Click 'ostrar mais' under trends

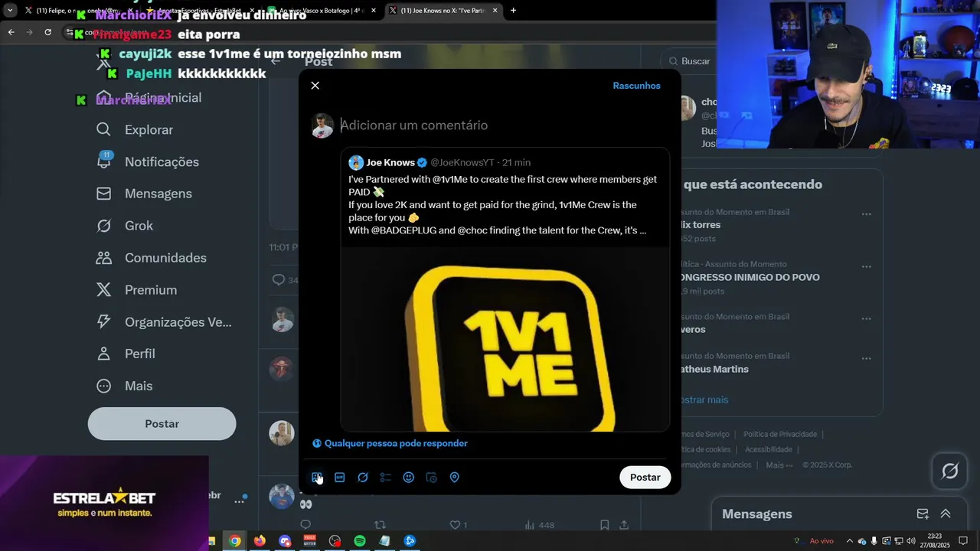(704, 399)
